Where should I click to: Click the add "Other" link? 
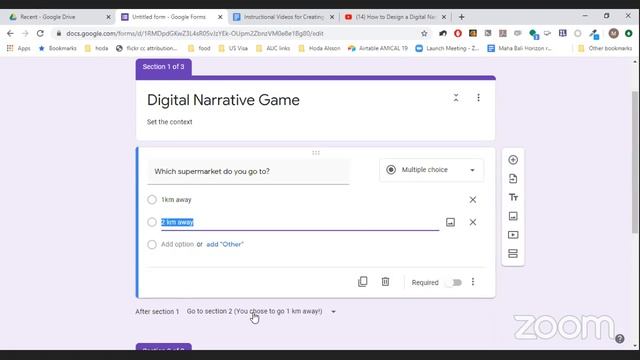click(x=225, y=244)
